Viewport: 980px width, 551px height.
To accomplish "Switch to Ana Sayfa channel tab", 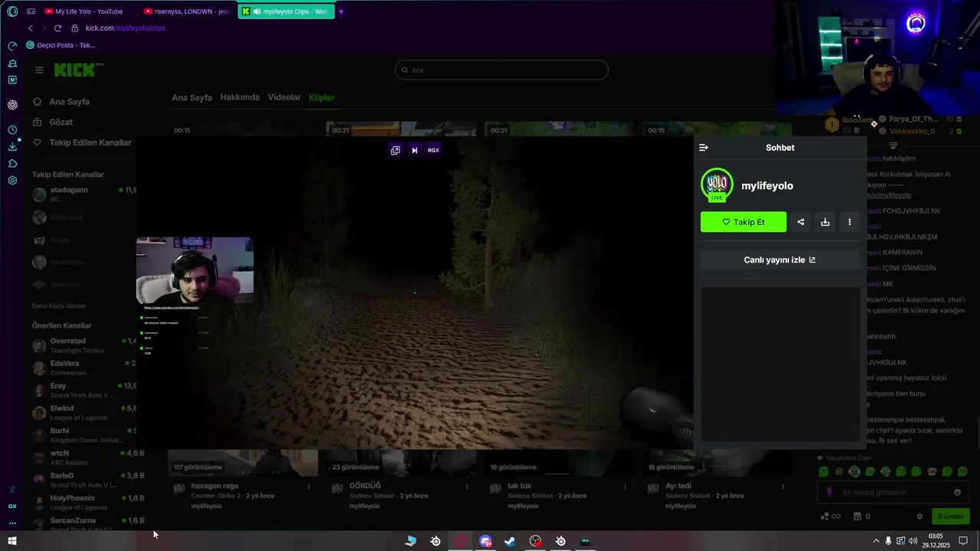I will [191, 97].
